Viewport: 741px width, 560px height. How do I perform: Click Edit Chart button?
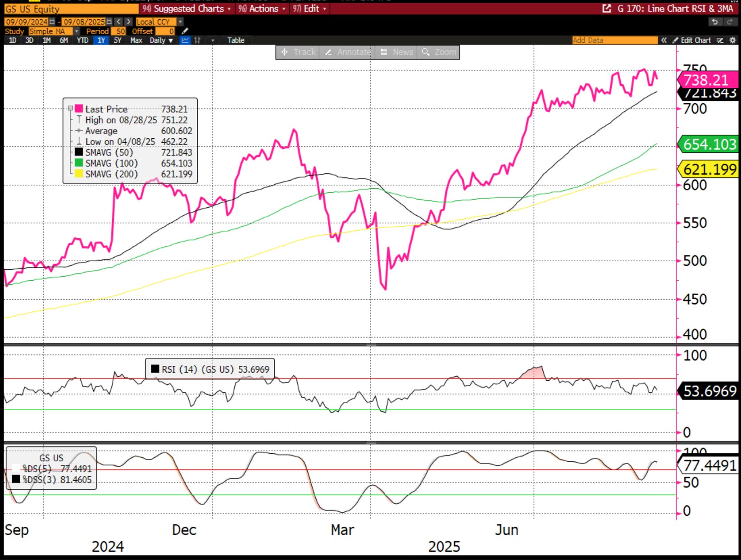692,40
